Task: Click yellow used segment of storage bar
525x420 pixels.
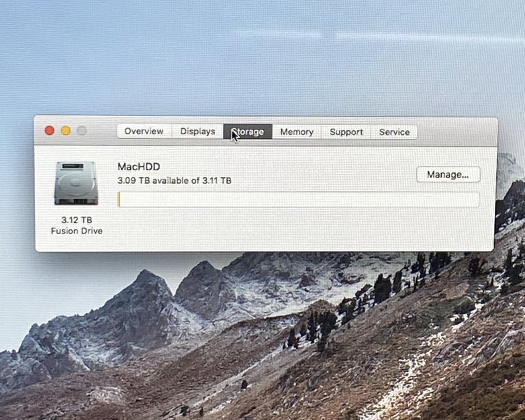Action: click(120, 199)
